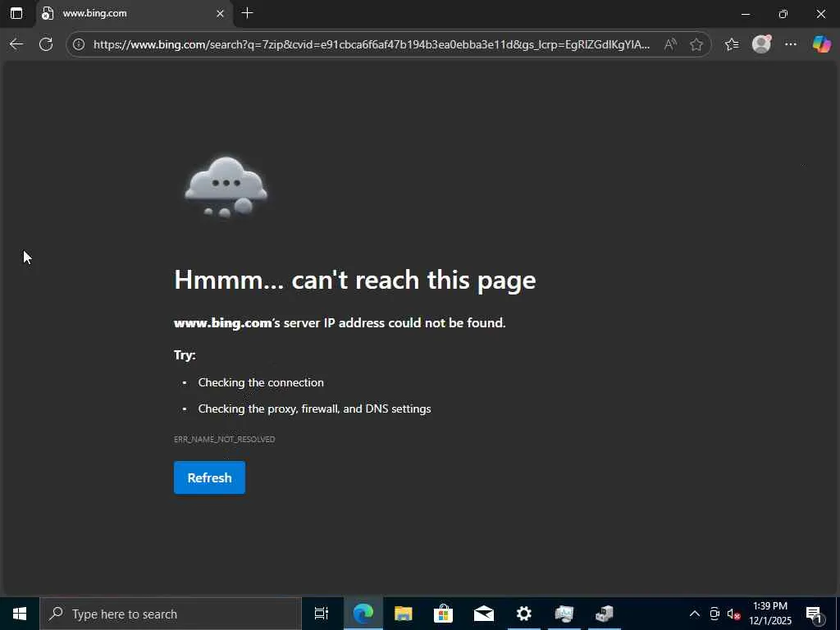Open the Mail app from taskbar
840x630 pixels.
[x=483, y=614]
